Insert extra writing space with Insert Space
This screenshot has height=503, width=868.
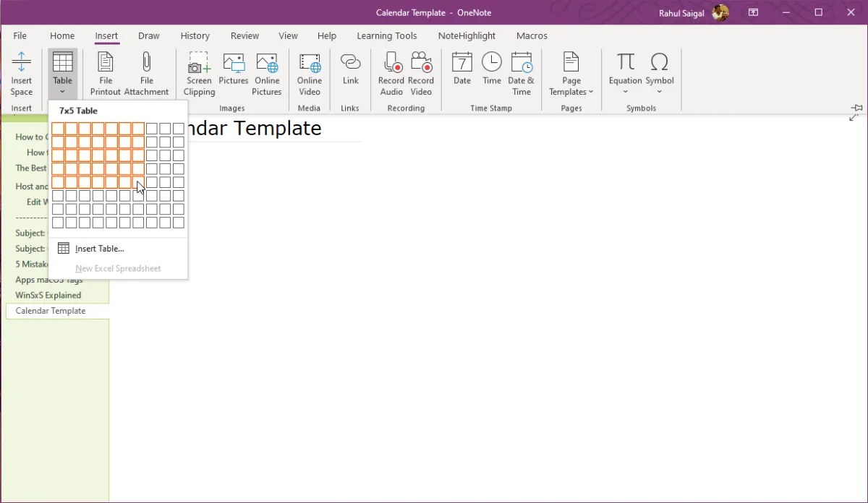(21, 72)
